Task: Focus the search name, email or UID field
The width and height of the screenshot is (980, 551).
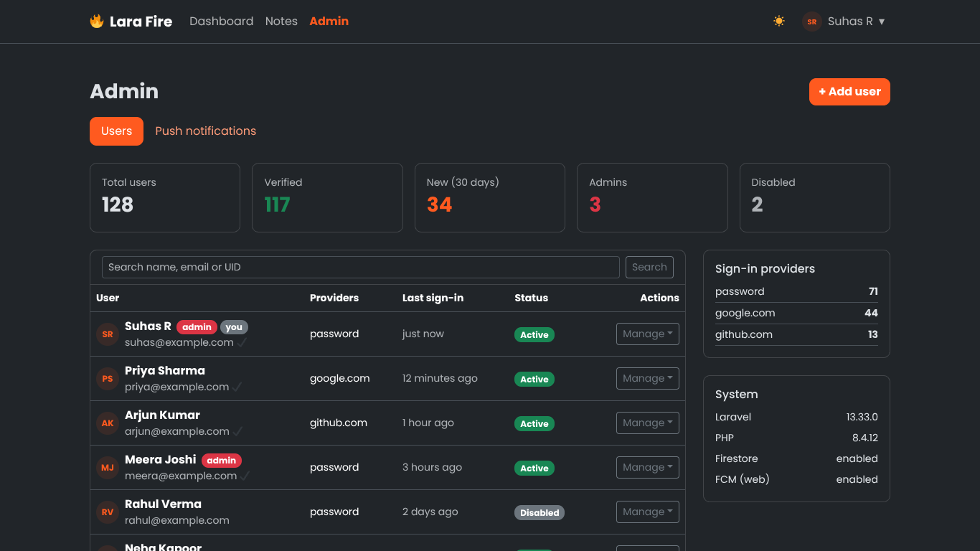Action: (360, 267)
